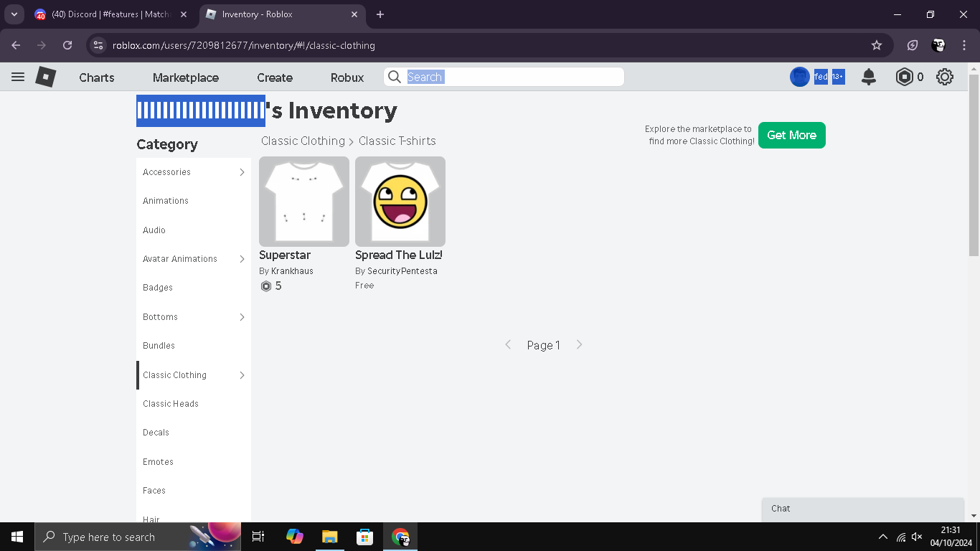Open the Chrome profile avatar
The width and height of the screenshot is (980, 551).
coord(938,45)
